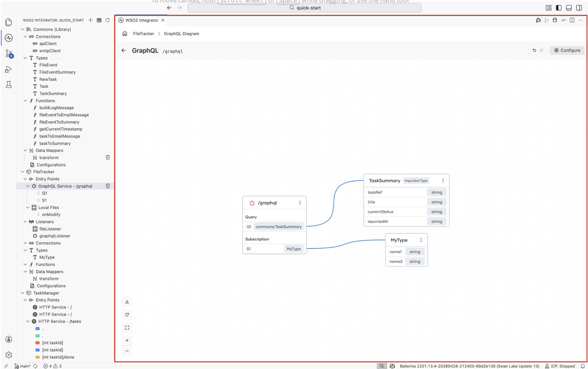This screenshot has height=369, width=588.
Task: Toggle secondary side bar layout
Action: click(579, 8)
